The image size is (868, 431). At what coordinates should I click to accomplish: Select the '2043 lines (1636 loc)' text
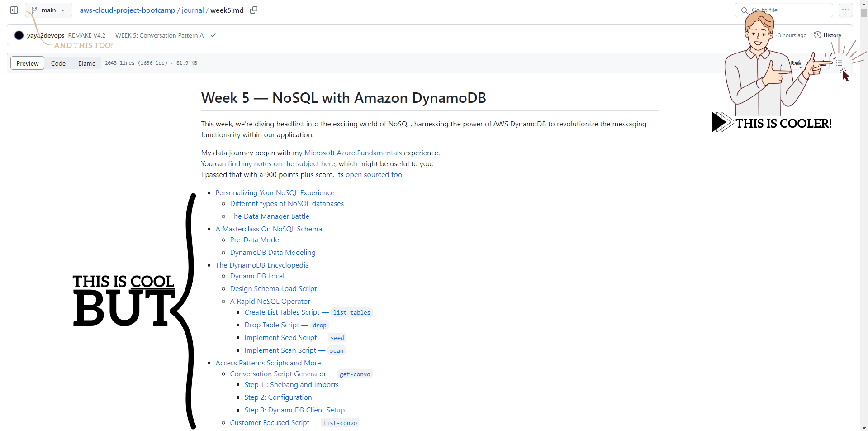pyautogui.click(x=136, y=63)
